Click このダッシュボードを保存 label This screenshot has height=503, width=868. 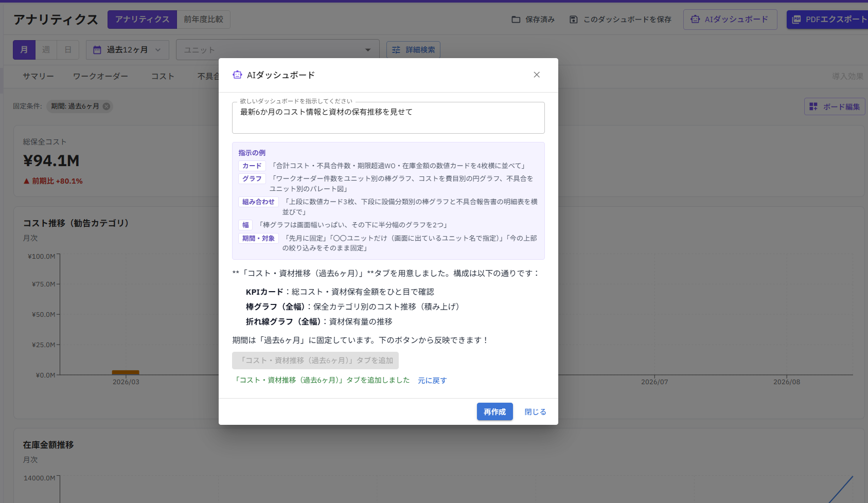coord(627,20)
